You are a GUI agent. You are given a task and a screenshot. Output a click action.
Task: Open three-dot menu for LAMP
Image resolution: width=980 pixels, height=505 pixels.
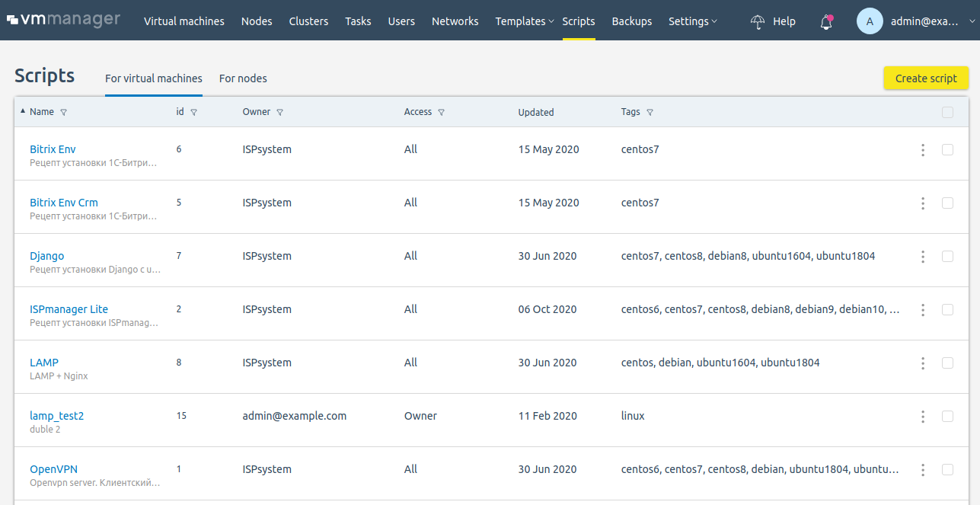coord(923,363)
